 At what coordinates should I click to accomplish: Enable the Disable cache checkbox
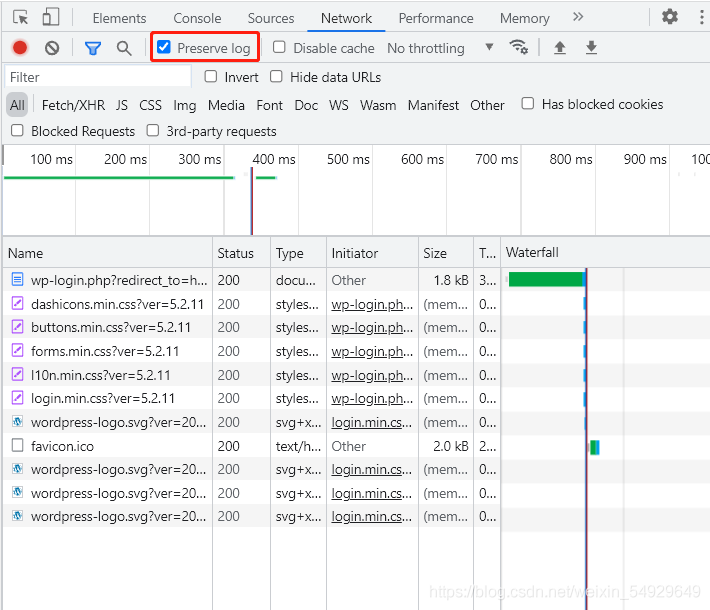[x=279, y=47]
